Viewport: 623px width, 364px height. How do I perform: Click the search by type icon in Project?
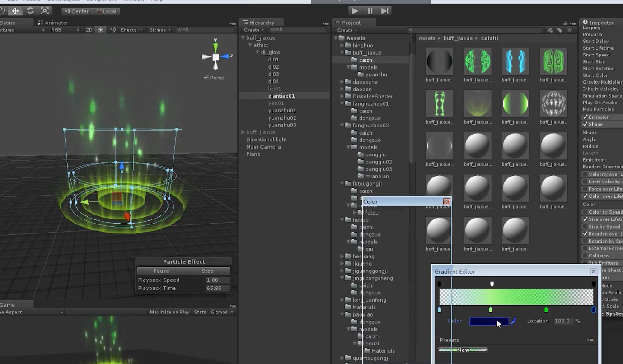pyautogui.click(x=550, y=30)
